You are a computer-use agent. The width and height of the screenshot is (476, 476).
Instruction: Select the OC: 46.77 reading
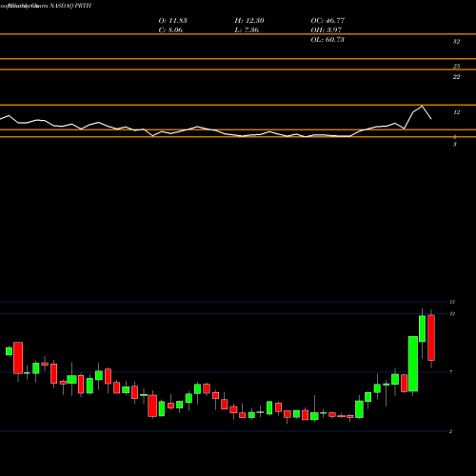(x=327, y=21)
